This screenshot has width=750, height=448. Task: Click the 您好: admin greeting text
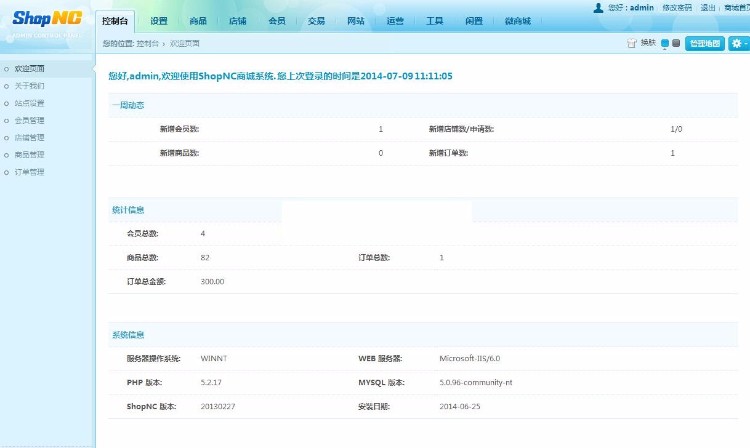[x=631, y=8]
